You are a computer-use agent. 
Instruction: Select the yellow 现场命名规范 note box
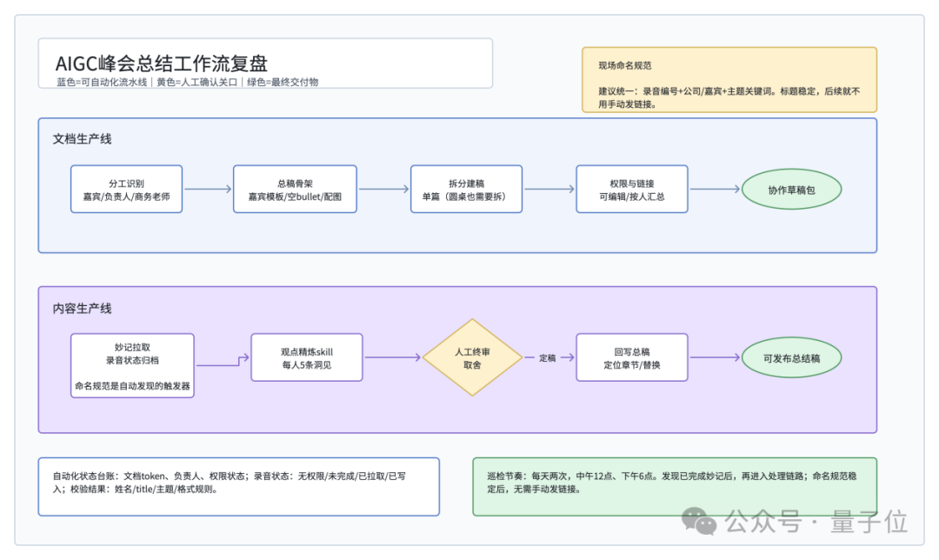[729, 80]
